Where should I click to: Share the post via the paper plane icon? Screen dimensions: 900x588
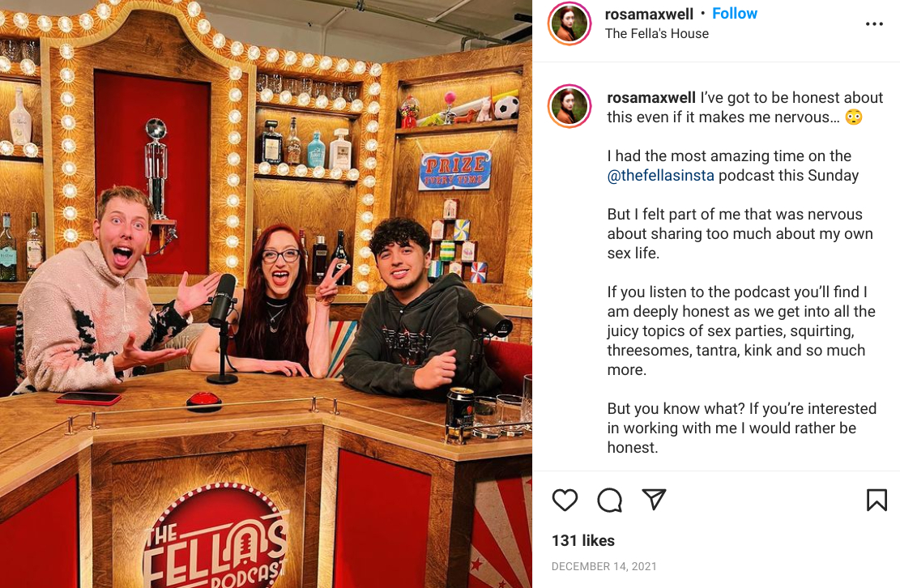(x=654, y=499)
